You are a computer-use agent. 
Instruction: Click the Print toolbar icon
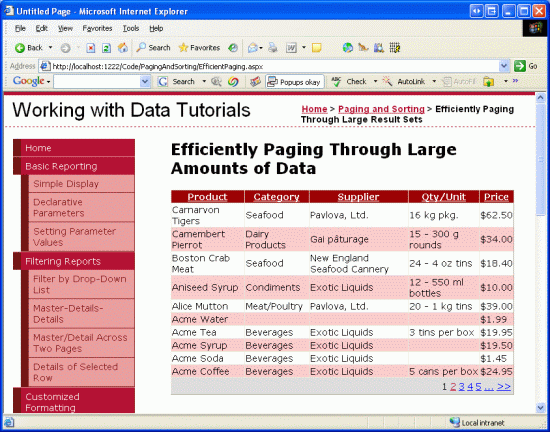point(273,48)
